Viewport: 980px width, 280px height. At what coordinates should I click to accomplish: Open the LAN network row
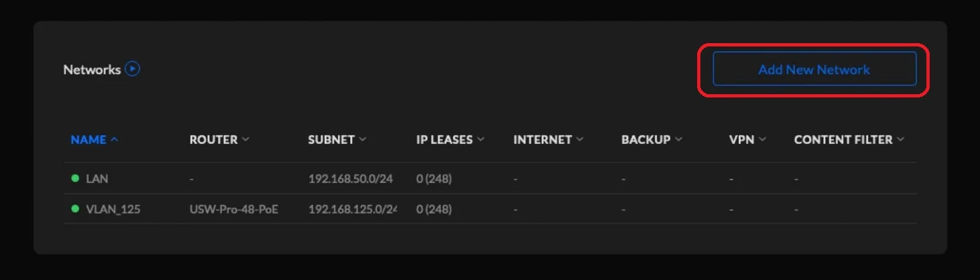click(97, 179)
